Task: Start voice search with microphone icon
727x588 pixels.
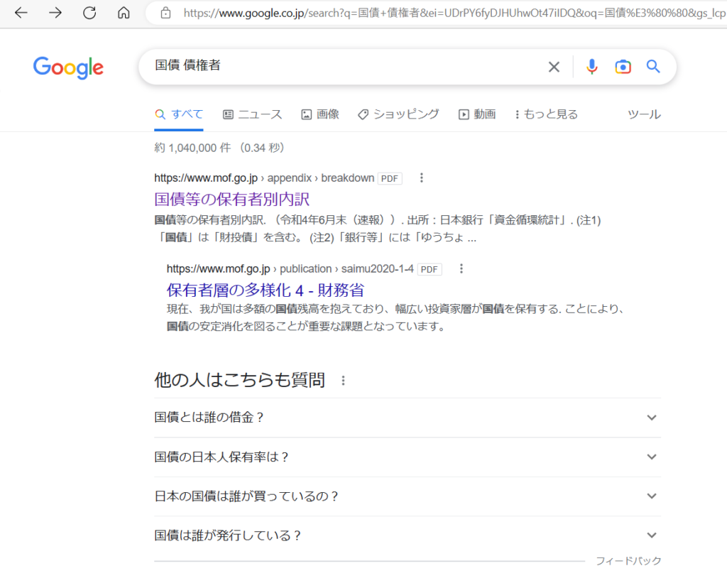Action: [591, 67]
